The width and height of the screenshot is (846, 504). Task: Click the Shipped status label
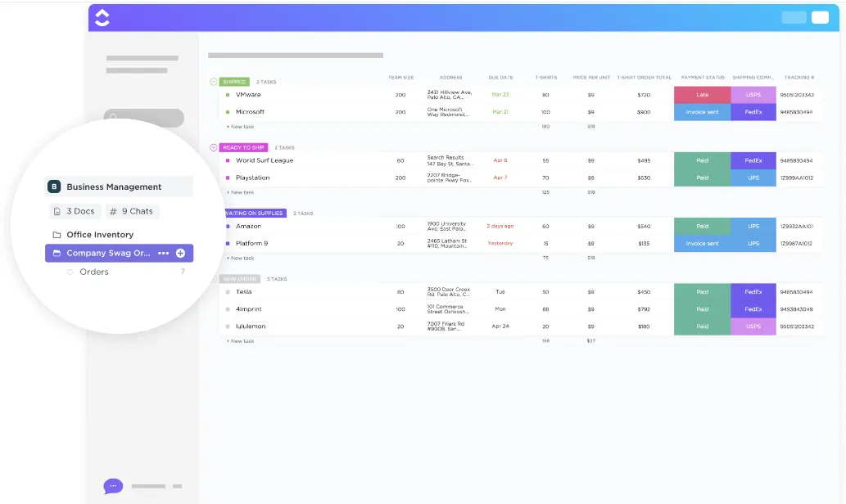(234, 82)
